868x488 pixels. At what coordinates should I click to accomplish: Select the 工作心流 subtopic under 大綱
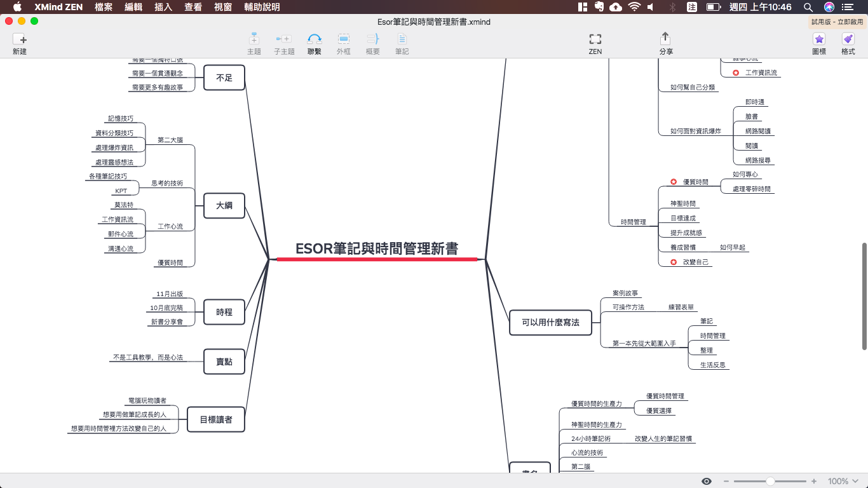(x=170, y=226)
